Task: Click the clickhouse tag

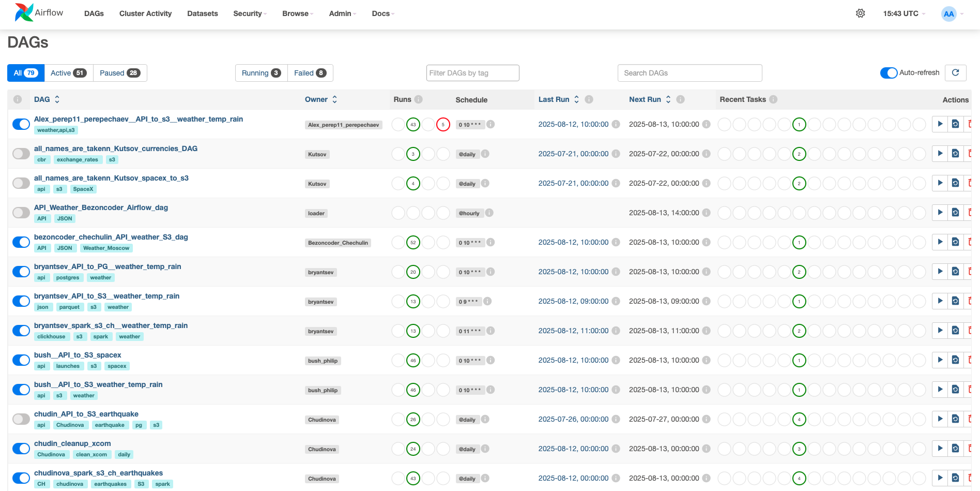Action: (x=51, y=336)
